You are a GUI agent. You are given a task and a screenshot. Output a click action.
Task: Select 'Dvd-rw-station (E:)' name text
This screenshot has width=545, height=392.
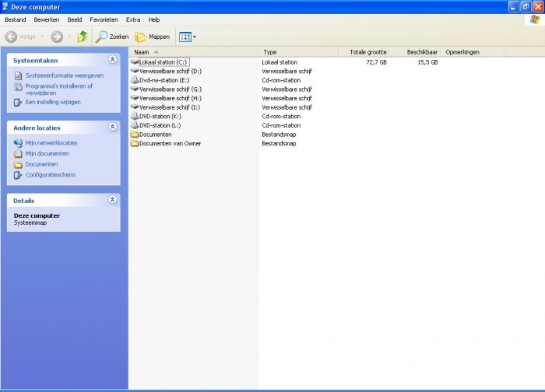pyautogui.click(x=164, y=80)
